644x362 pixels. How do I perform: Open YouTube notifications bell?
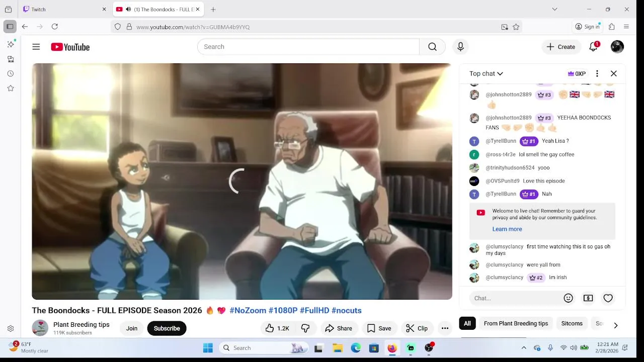594,47
